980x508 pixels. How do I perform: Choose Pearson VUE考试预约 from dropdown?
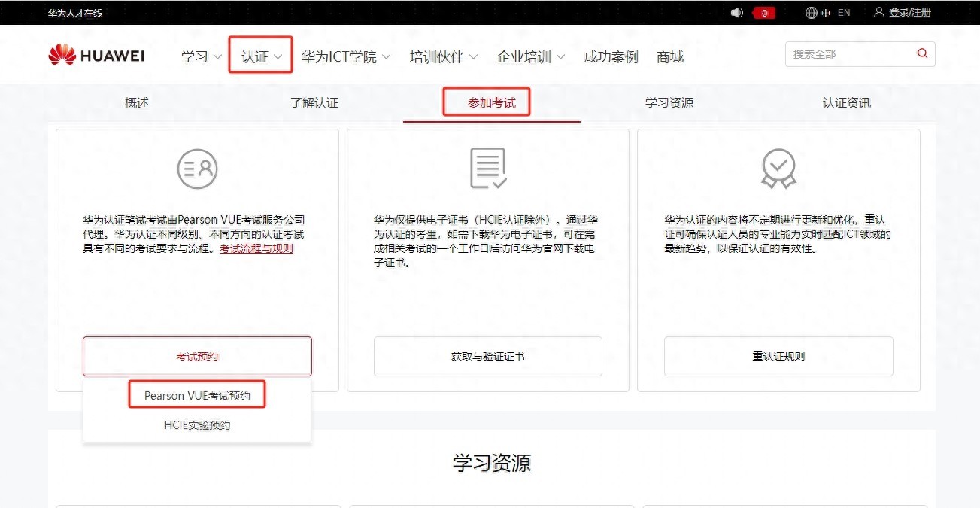point(197,395)
